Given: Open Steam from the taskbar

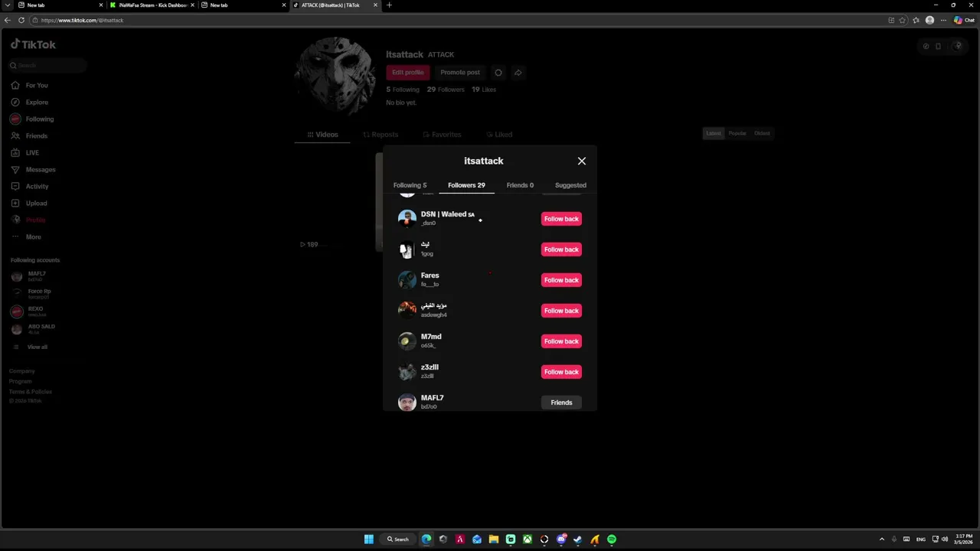Looking at the screenshot, I should point(578,540).
